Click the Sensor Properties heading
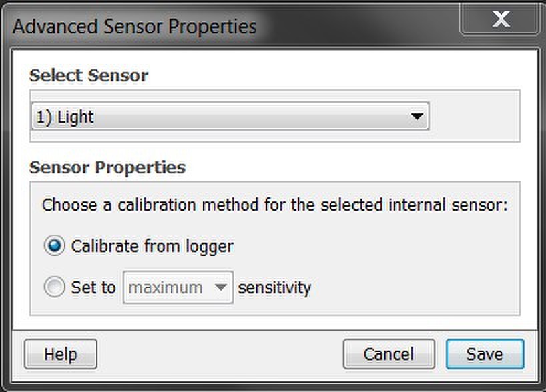The image size is (546, 392). click(107, 167)
